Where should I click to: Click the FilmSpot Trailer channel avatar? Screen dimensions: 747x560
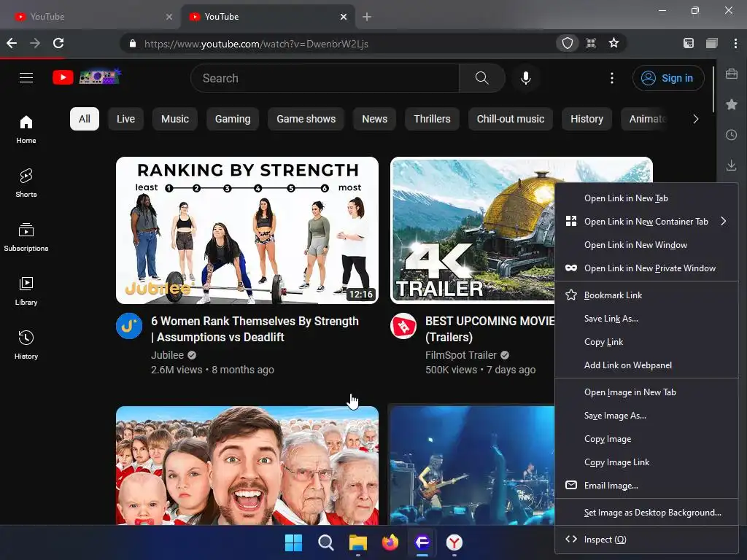403,326
